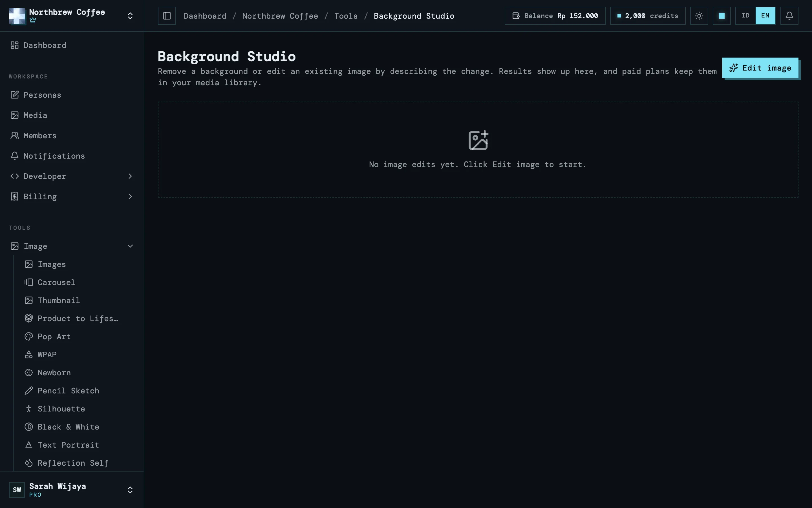Click the SW user avatar

[x=17, y=490]
